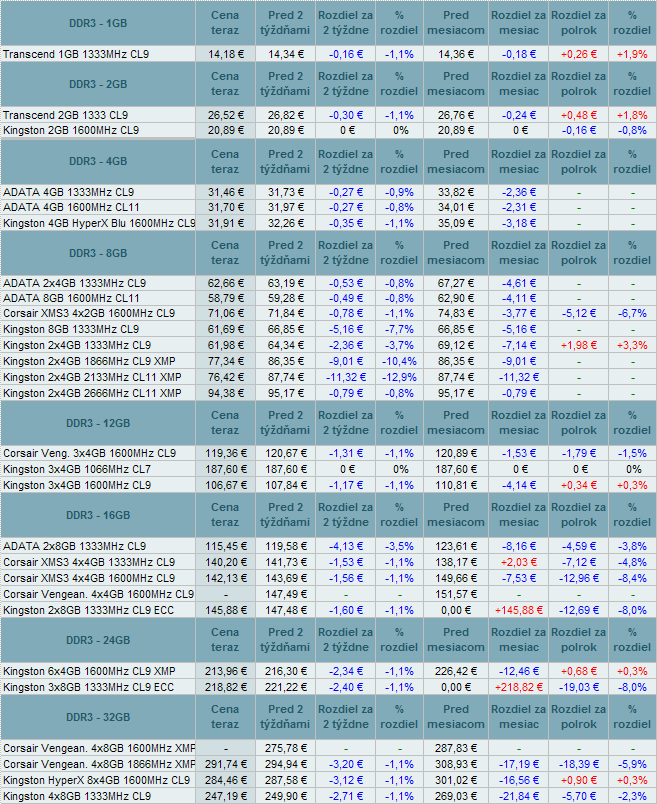
Task: Click ADATA 8GB 1600MHz CL11 product name
Action: pos(71,298)
